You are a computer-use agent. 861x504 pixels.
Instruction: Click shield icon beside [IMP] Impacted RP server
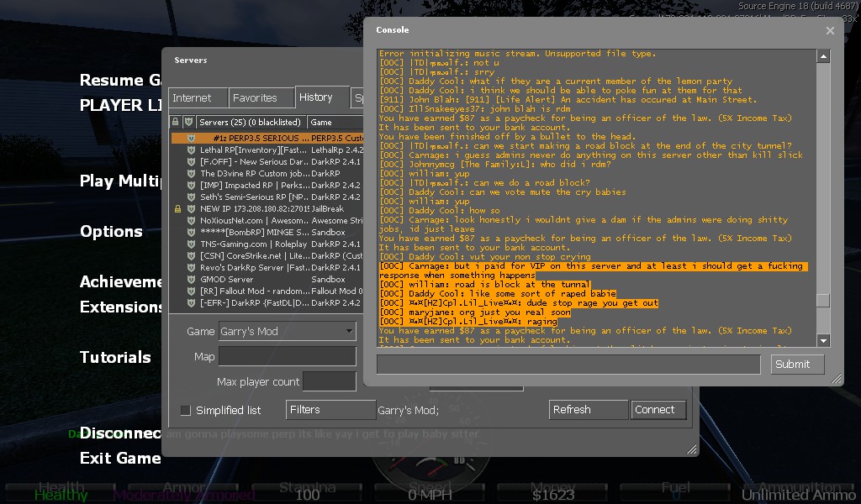(x=191, y=186)
